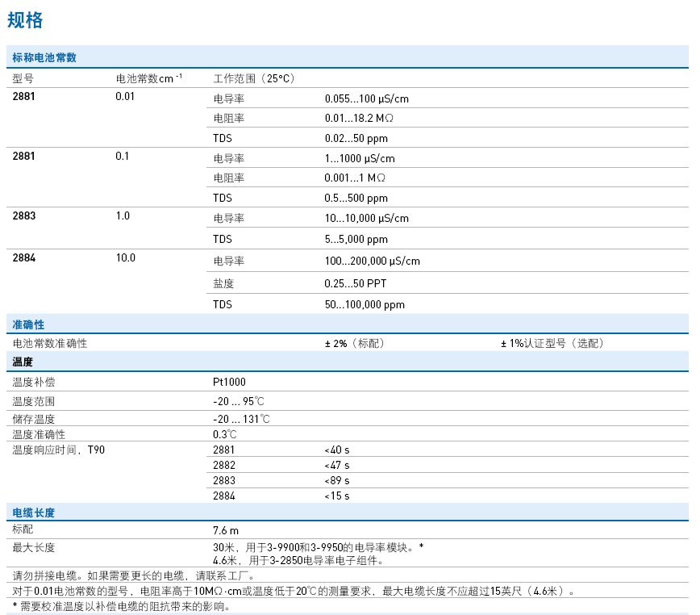Click the 型号 column header
The width and height of the screenshot is (700, 615).
pyautogui.click(x=23, y=79)
